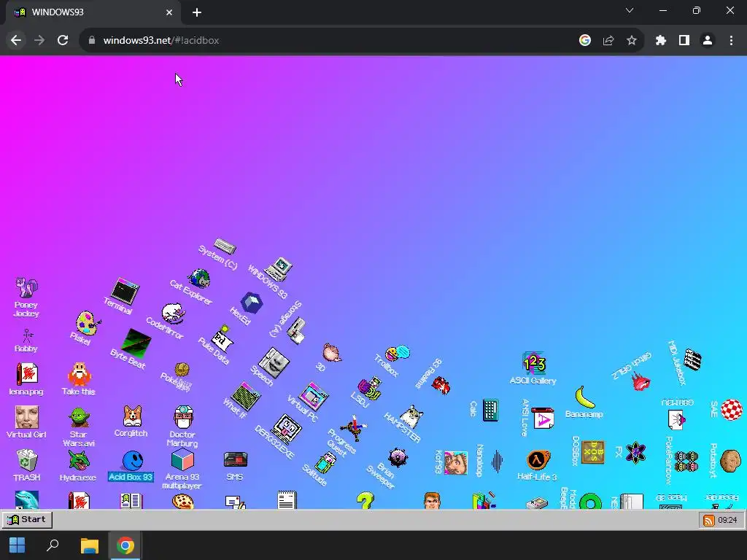
Task: Launch the Take this icon
Action: [79, 374]
